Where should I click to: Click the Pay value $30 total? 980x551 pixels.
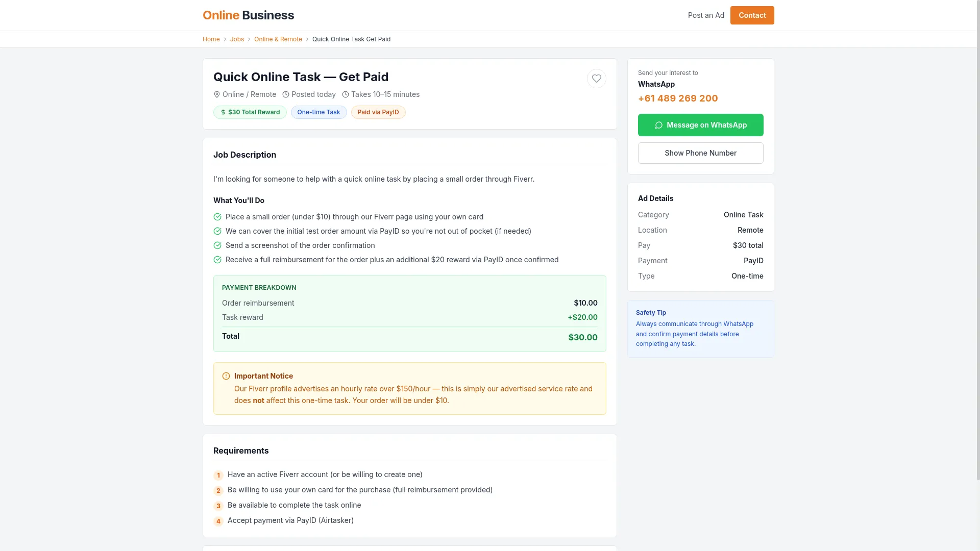748,245
